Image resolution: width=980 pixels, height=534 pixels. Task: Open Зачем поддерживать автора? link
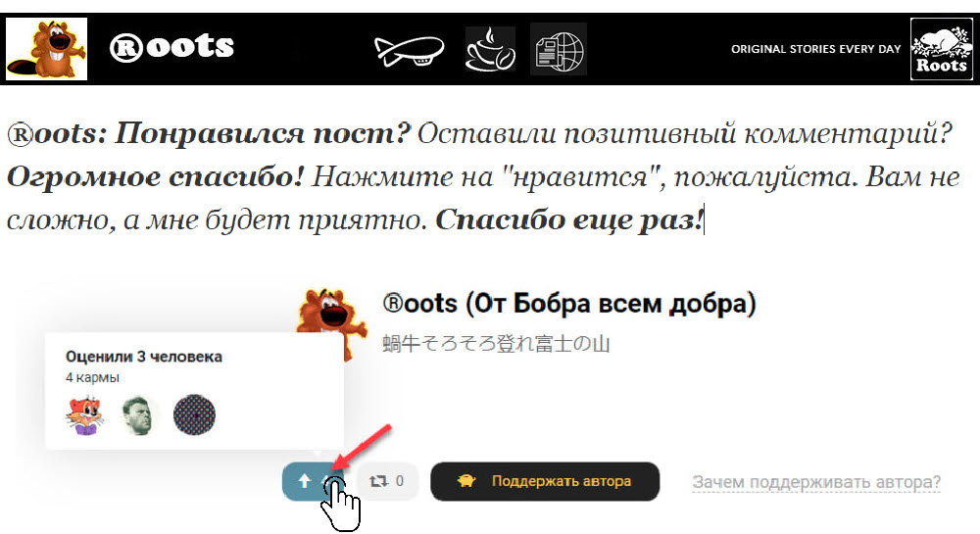point(816,482)
